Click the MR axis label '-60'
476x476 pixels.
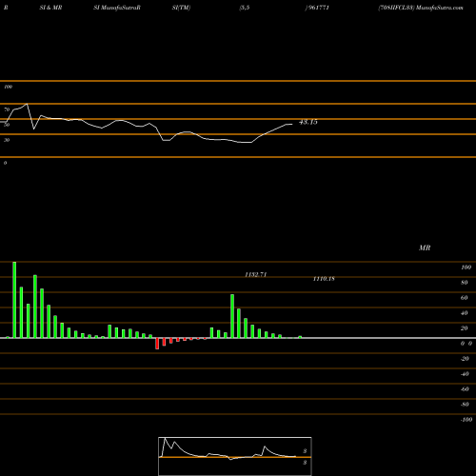tap(465, 389)
